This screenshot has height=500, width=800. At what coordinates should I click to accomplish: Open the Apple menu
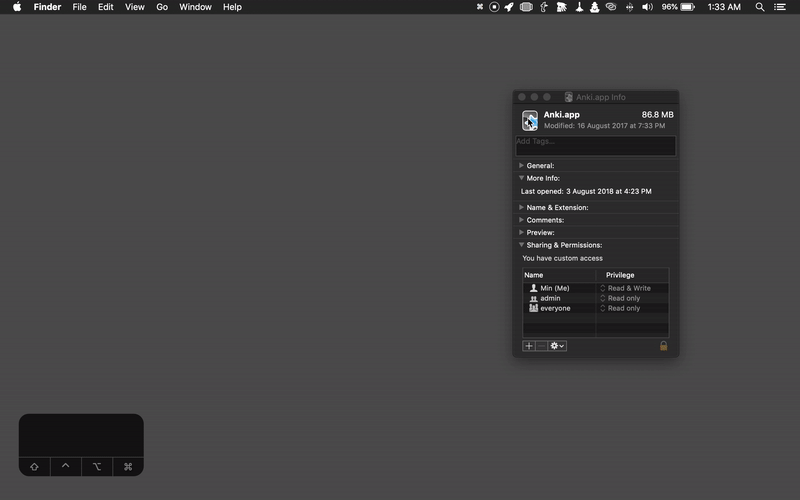pos(17,7)
